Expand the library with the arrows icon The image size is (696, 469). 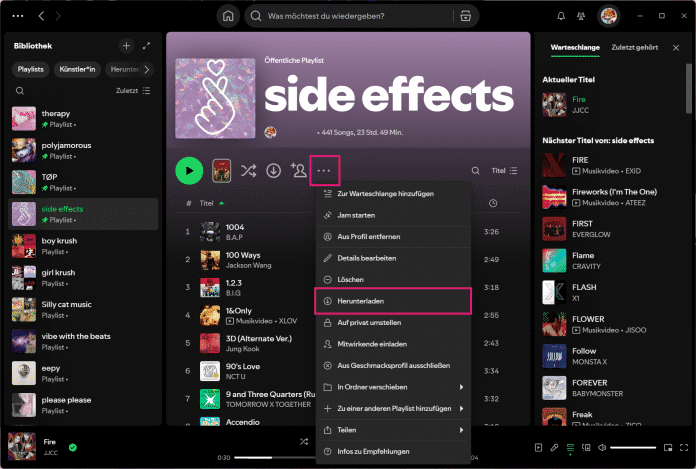[x=147, y=46]
